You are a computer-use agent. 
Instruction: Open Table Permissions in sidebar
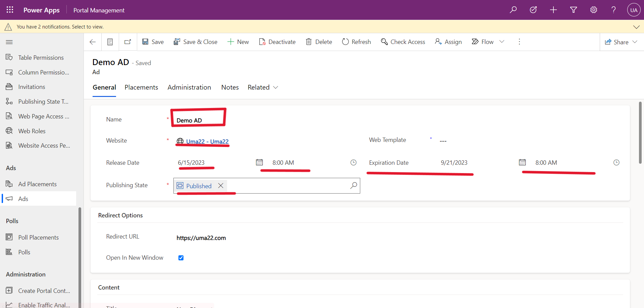coord(39,58)
